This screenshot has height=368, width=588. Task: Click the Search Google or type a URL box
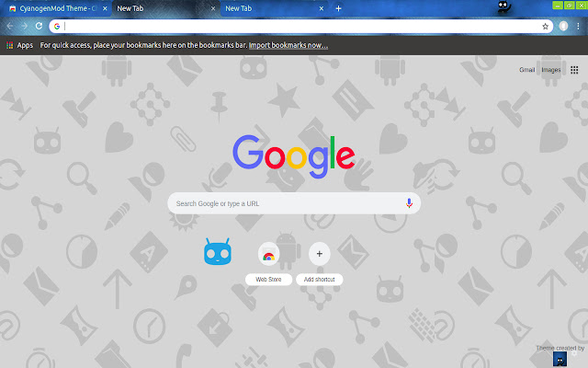coord(294,203)
